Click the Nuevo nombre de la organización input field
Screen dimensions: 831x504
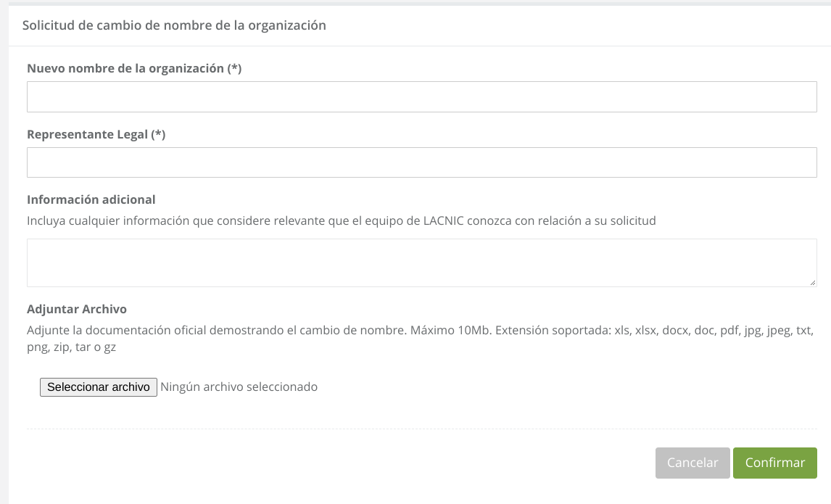(x=421, y=96)
